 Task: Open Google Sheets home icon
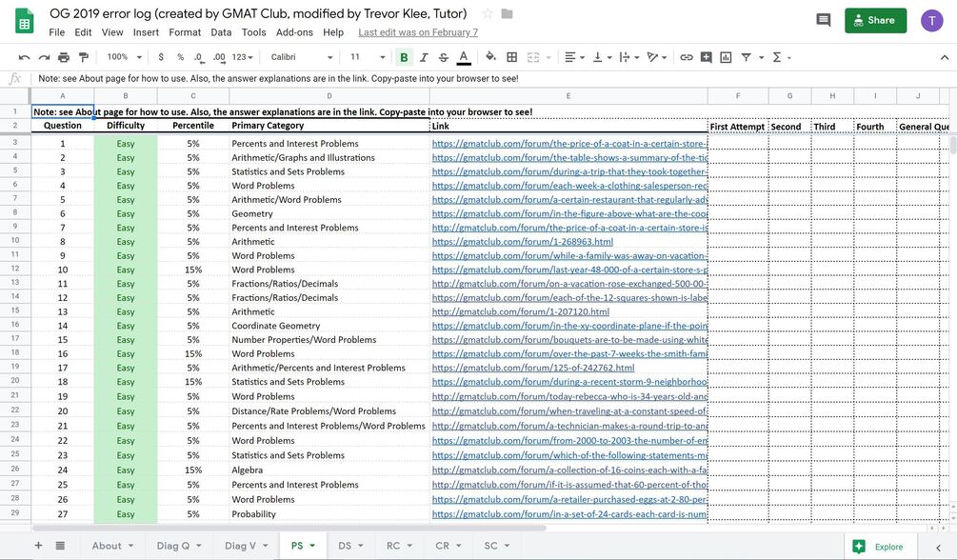pos(25,21)
